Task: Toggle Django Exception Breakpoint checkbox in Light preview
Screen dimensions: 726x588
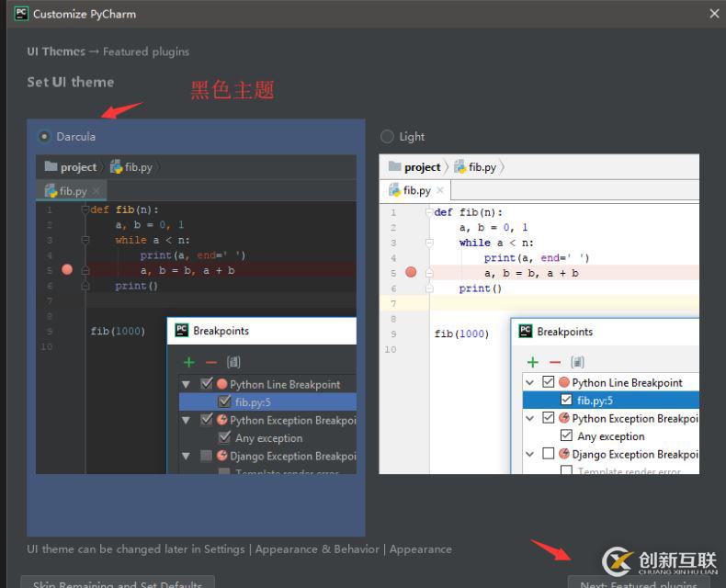Action: (549, 453)
